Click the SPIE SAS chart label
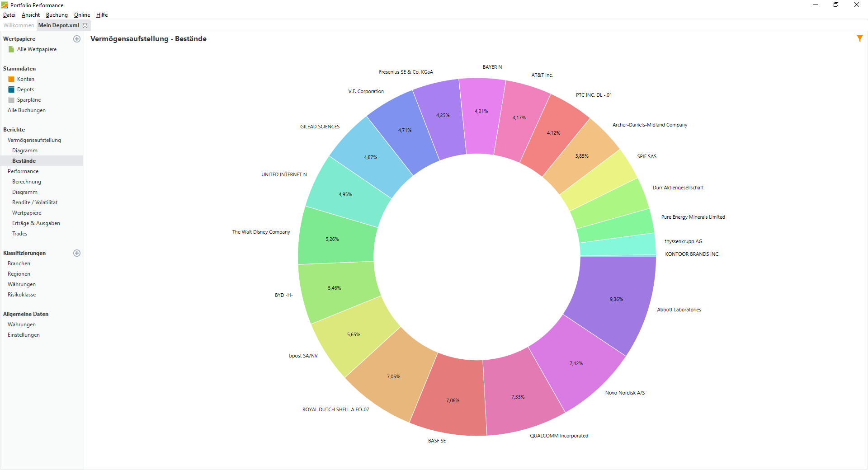The image size is (868, 470). 647,156
